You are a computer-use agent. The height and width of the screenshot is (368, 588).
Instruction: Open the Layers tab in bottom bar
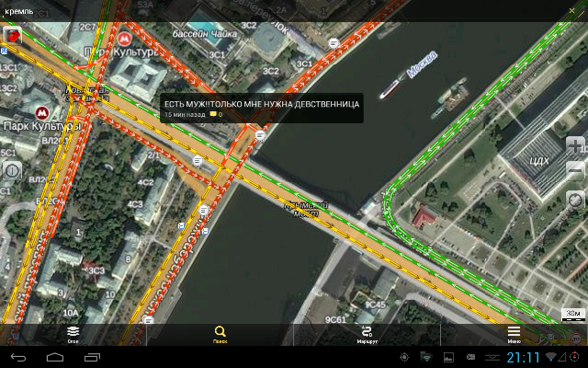[73, 334]
